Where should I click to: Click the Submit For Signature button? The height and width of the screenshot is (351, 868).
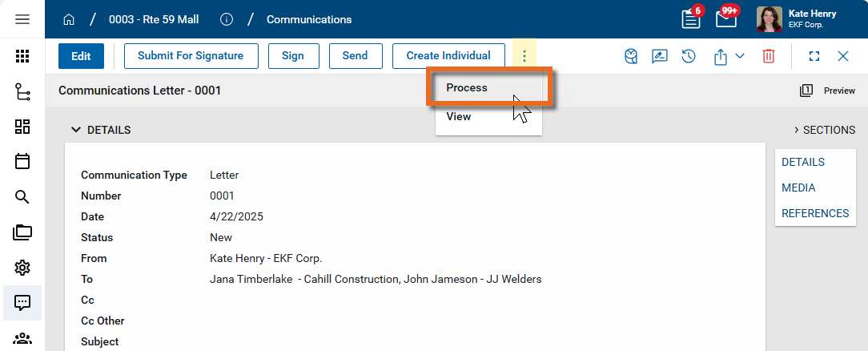pyautogui.click(x=191, y=56)
